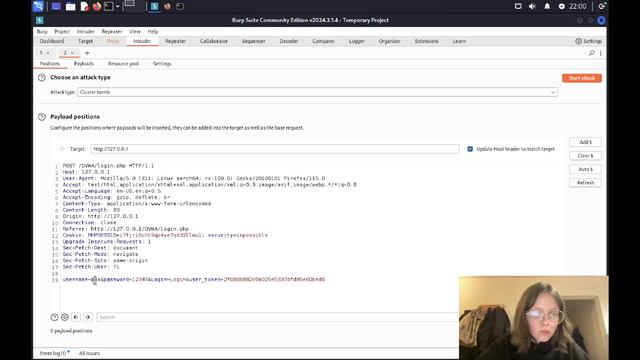Open the Burp menu
This screenshot has width=640, height=360.
[x=42, y=31]
